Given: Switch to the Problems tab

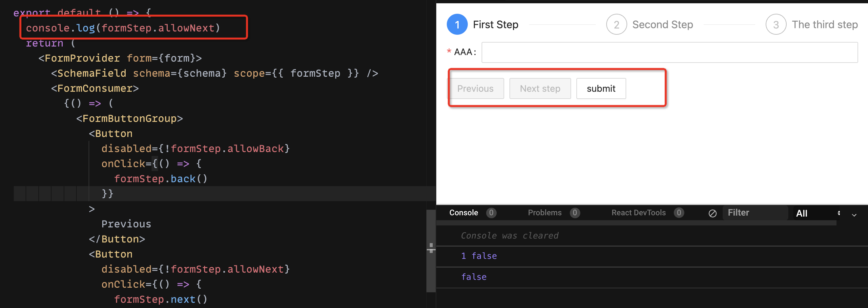Looking at the screenshot, I should pos(545,212).
